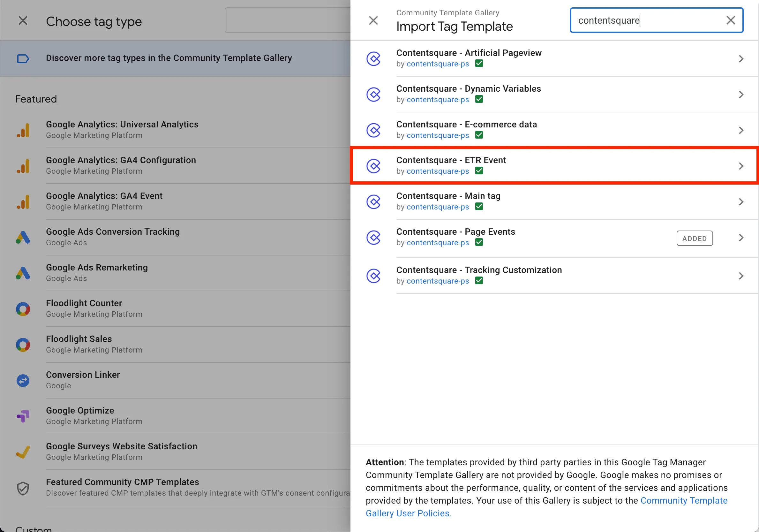
Task: Click the verified badge under Tracking Customization
Action: [479, 280]
